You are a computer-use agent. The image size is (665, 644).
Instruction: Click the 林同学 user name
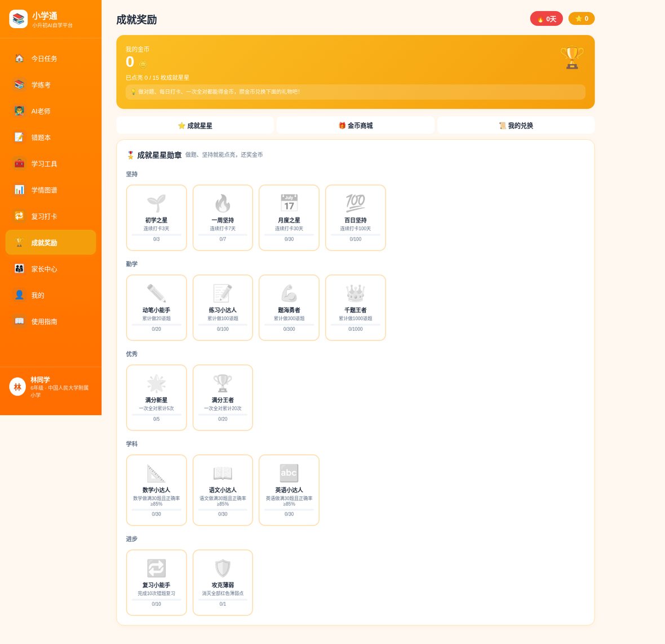(x=40, y=380)
